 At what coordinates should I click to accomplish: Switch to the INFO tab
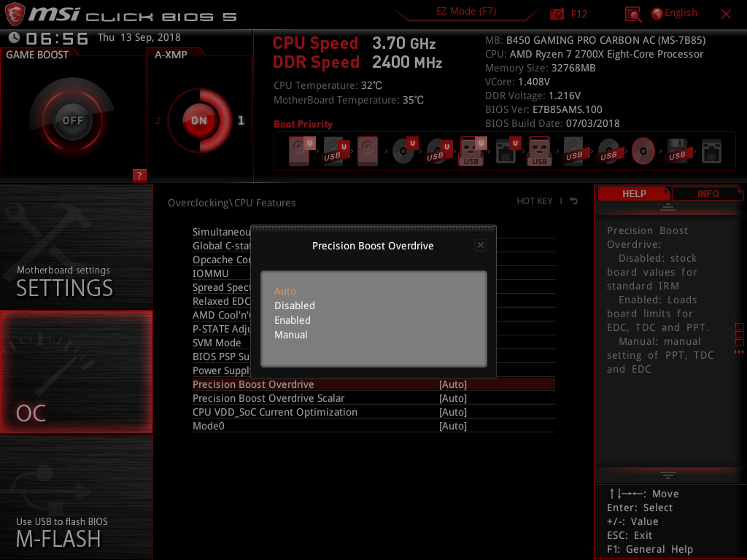[708, 193]
